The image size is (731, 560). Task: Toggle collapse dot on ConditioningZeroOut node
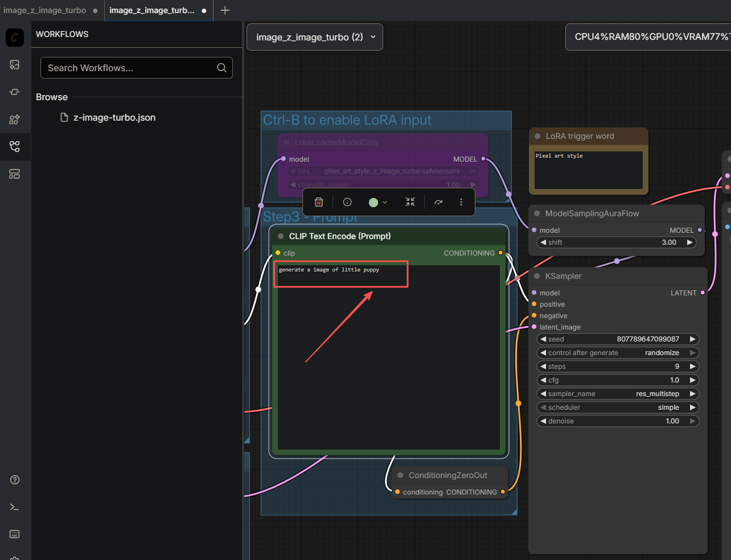click(x=400, y=475)
